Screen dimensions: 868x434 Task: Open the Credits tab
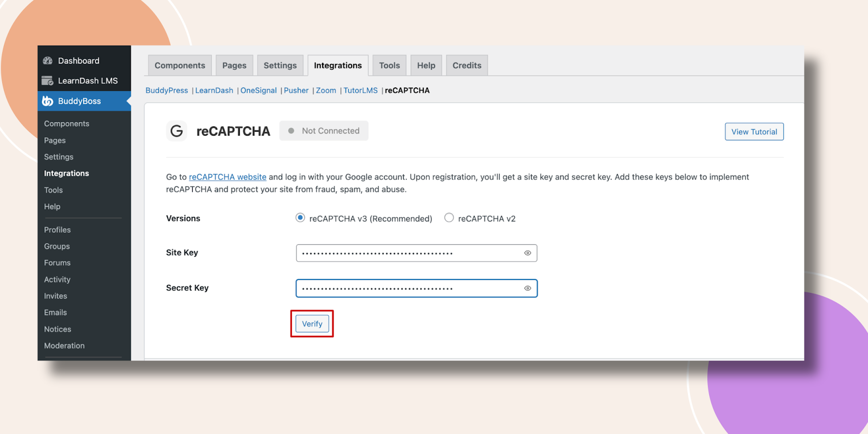[467, 66]
